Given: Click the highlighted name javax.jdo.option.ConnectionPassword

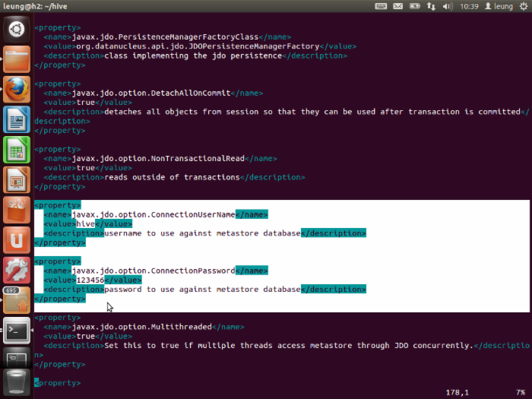Looking at the screenshot, I should (x=154, y=271).
